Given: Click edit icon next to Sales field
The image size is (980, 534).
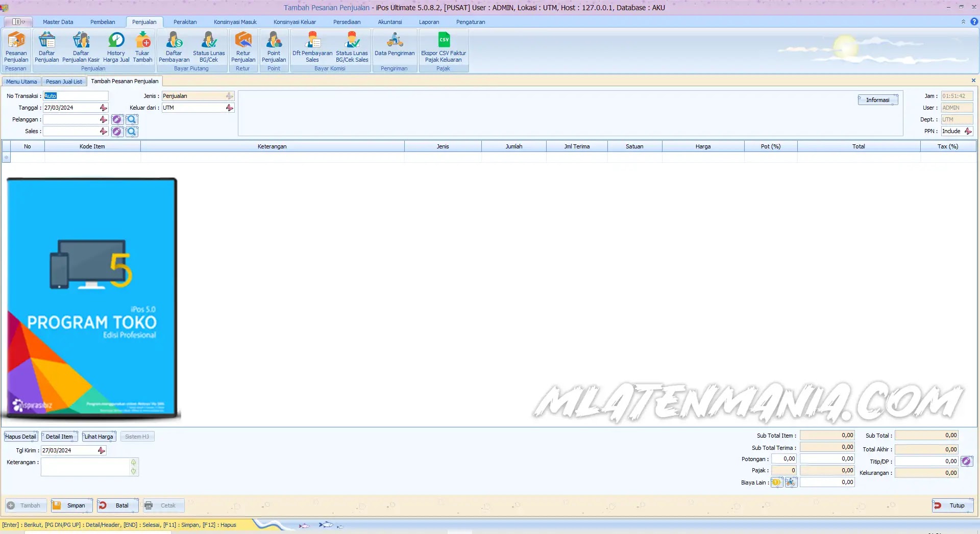Looking at the screenshot, I should (x=117, y=132).
